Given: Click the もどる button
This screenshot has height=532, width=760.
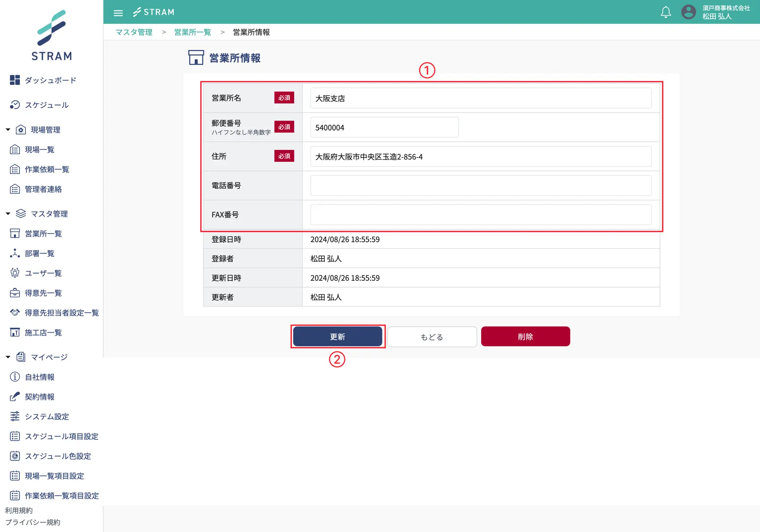Looking at the screenshot, I should pos(432,337).
